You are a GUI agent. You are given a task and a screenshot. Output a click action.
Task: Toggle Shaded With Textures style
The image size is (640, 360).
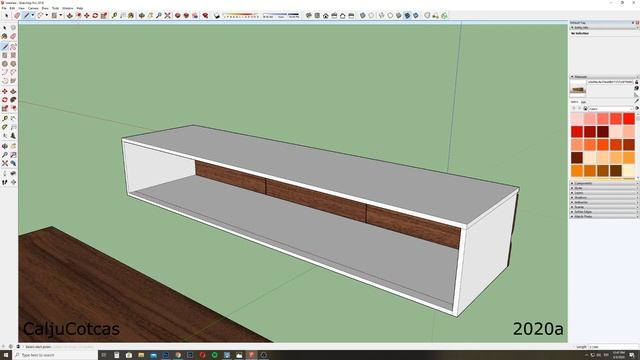point(407,16)
